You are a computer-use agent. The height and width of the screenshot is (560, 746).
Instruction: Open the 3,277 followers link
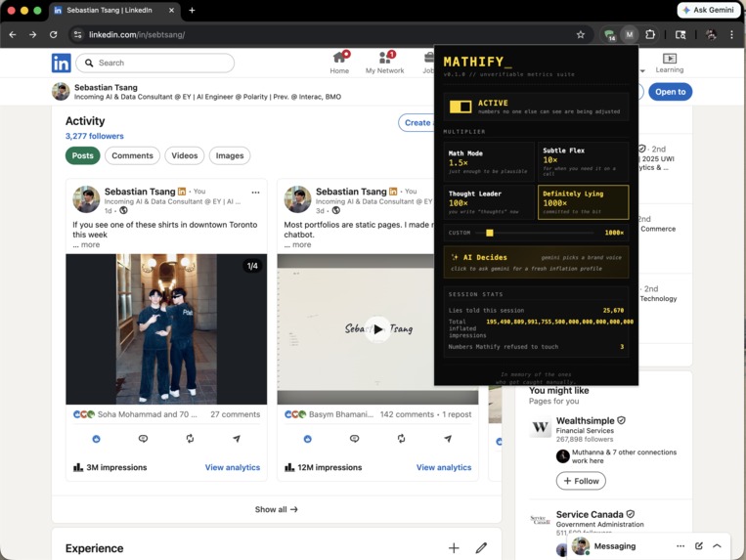click(x=94, y=136)
